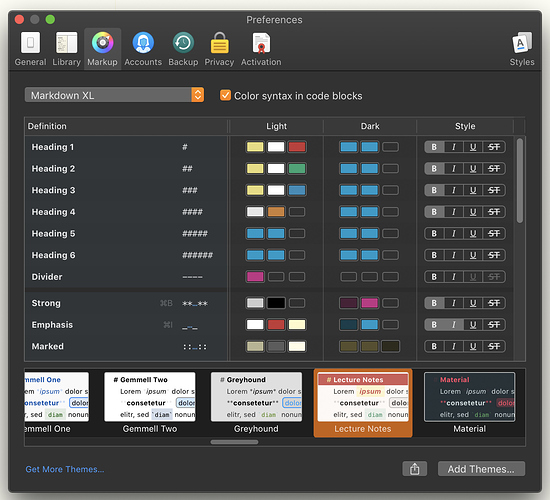Open the General preferences pane
The width and height of the screenshot is (550, 500).
tap(31, 49)
